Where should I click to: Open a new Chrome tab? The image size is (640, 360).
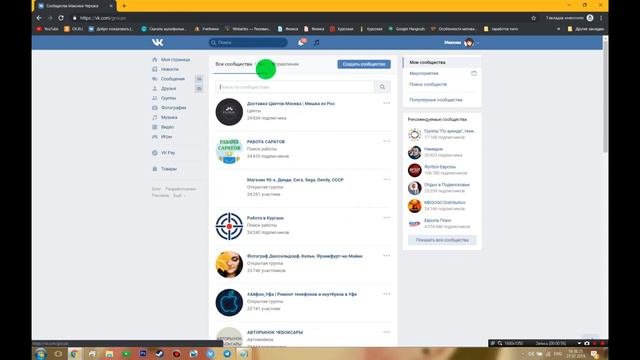point(124,6)
